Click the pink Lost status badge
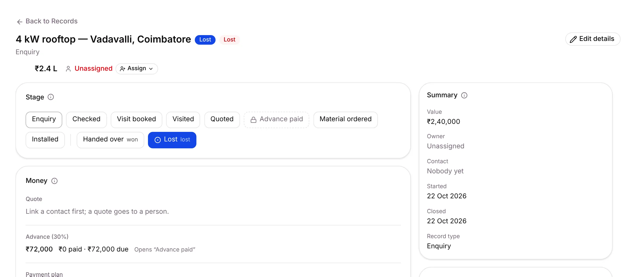The height and width of the screenshot is (277, 644). click(x=229, y=40)
